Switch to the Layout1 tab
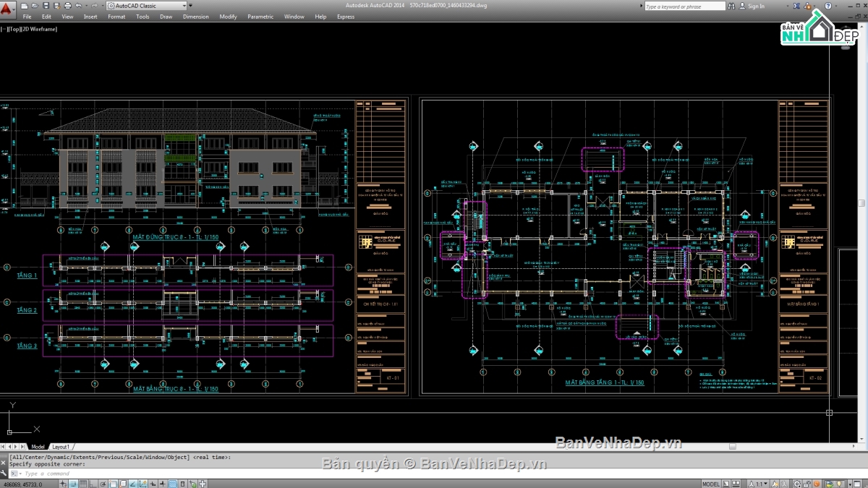868x488 pixels. point(61,447)
